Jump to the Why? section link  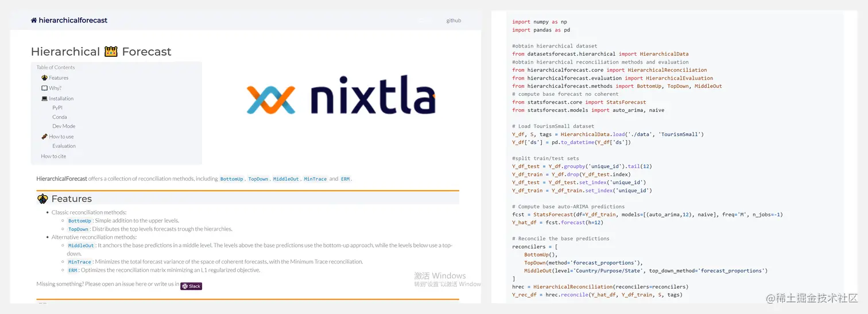pos(55,88)
